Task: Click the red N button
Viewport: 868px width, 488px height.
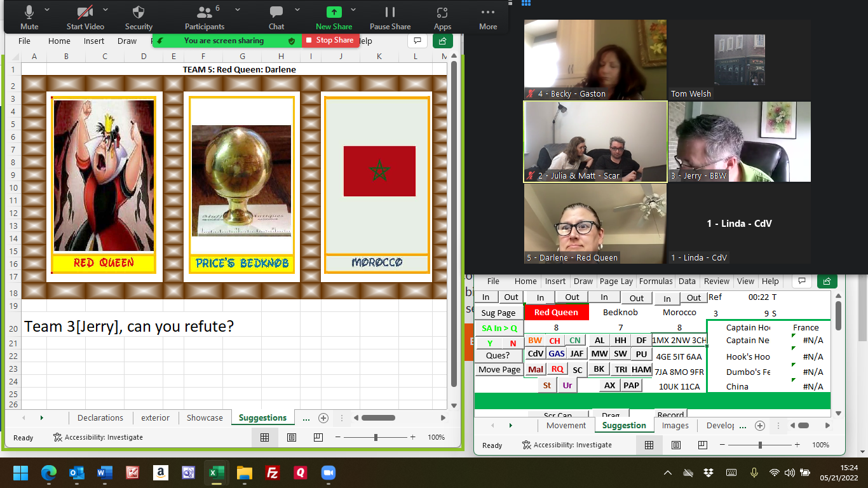Action: point(513,343)
